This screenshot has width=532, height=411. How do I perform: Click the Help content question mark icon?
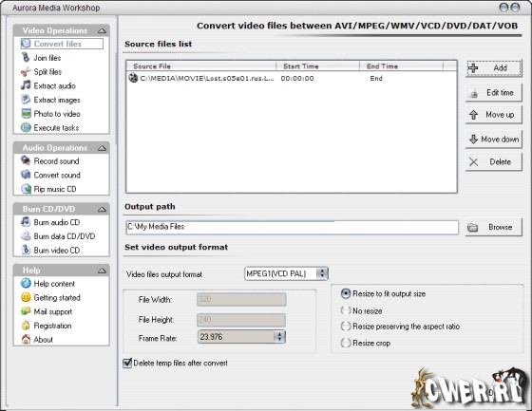pos(26,283)
